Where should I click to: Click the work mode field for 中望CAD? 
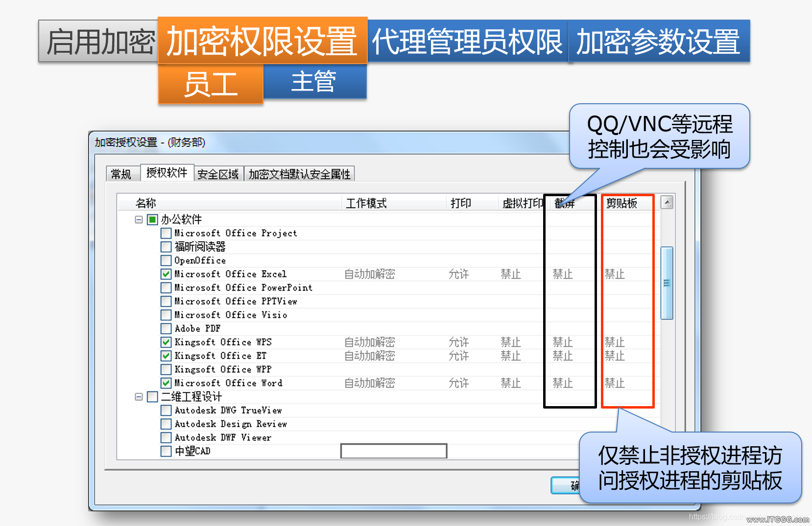(394, 451)
